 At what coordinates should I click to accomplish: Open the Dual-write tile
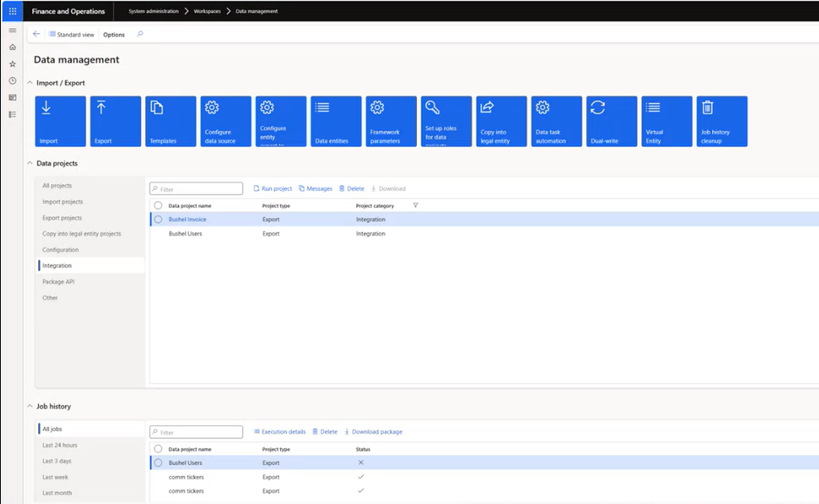click(612, 121)
